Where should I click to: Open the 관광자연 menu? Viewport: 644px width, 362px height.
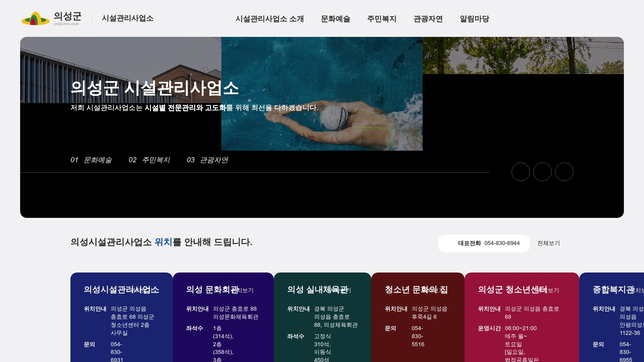tap(428, 19)
